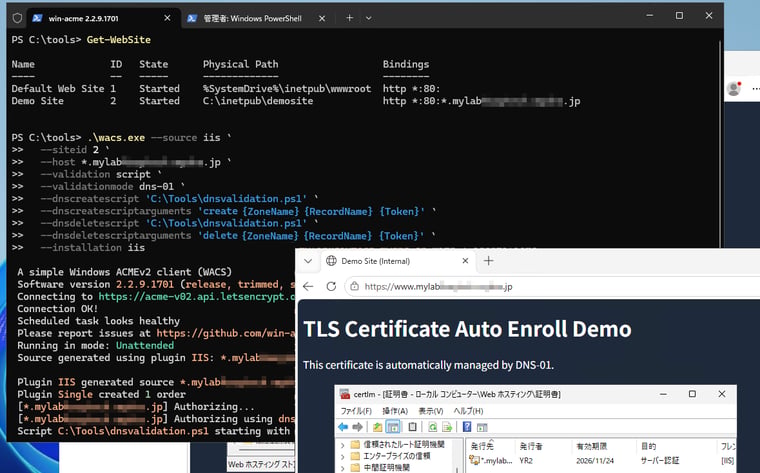Open the ヘルプ(H) menu in certlm
Screen dimensions: 760x473
(x=468, y=411)
